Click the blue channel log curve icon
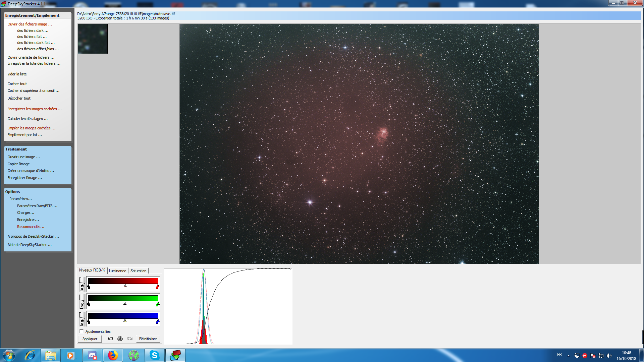 coord(82,319)
